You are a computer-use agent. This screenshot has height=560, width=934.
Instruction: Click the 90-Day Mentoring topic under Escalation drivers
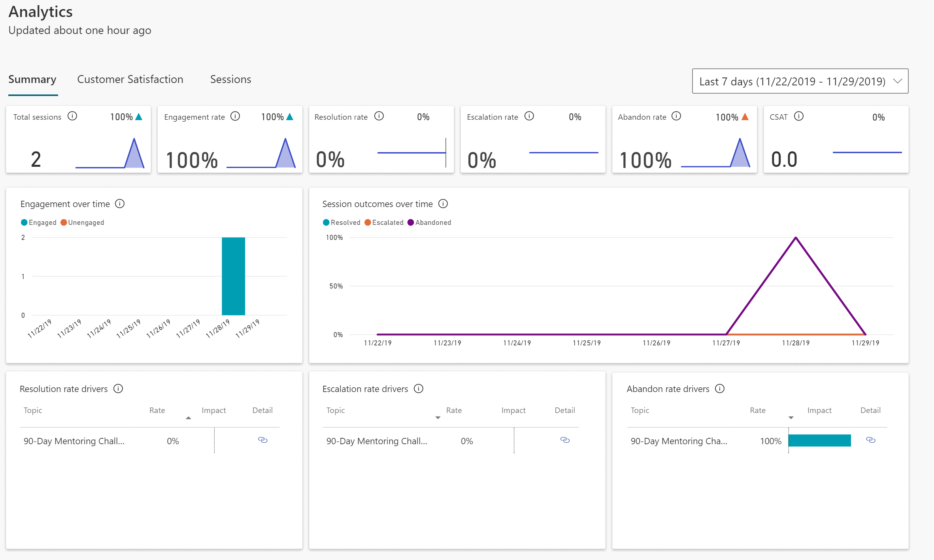[x=376, y=441]
